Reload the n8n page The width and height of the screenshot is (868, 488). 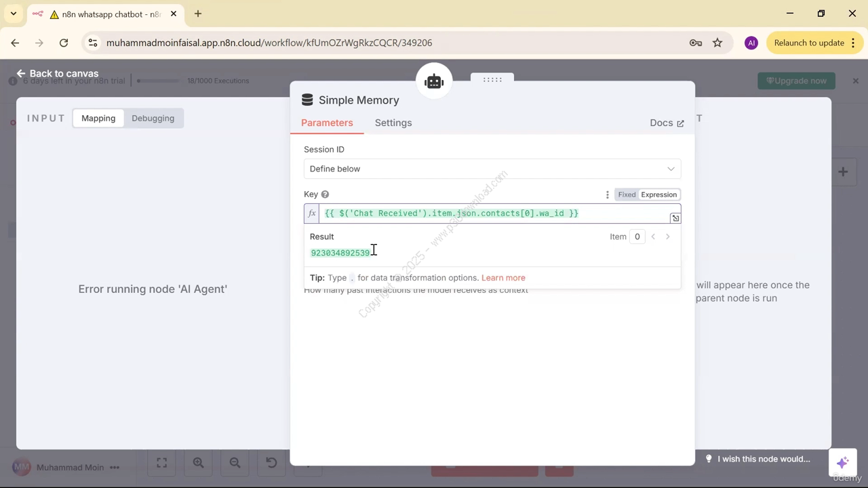(64, 43)
